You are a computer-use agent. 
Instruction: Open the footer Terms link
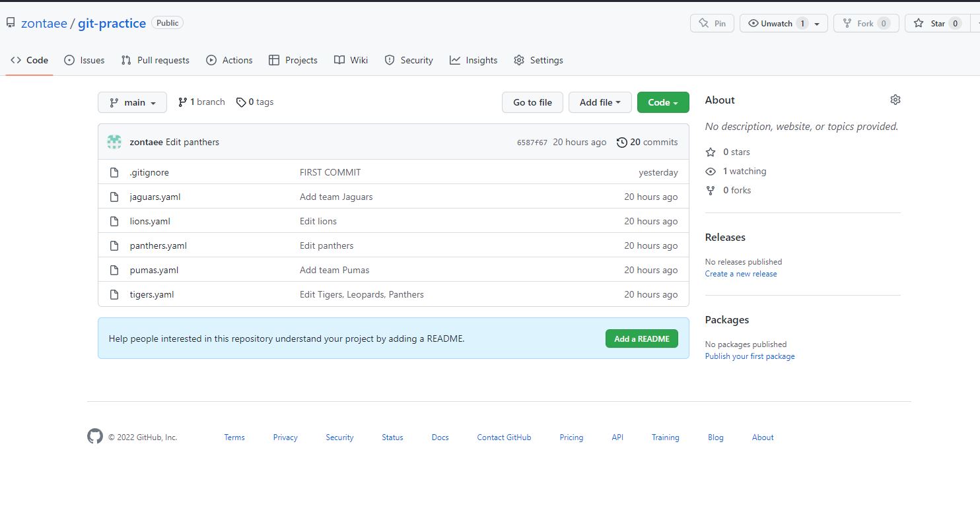coord(234,437)
